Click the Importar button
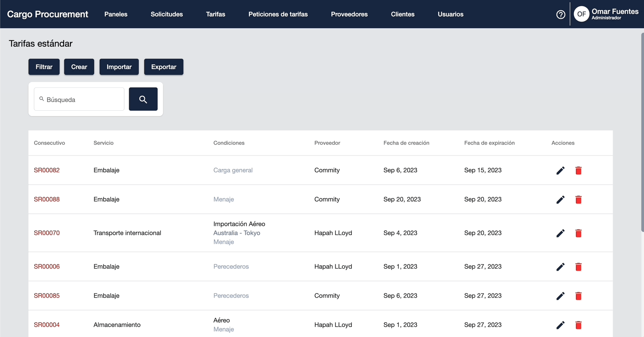644x337 pixels. tap(119, 67)
